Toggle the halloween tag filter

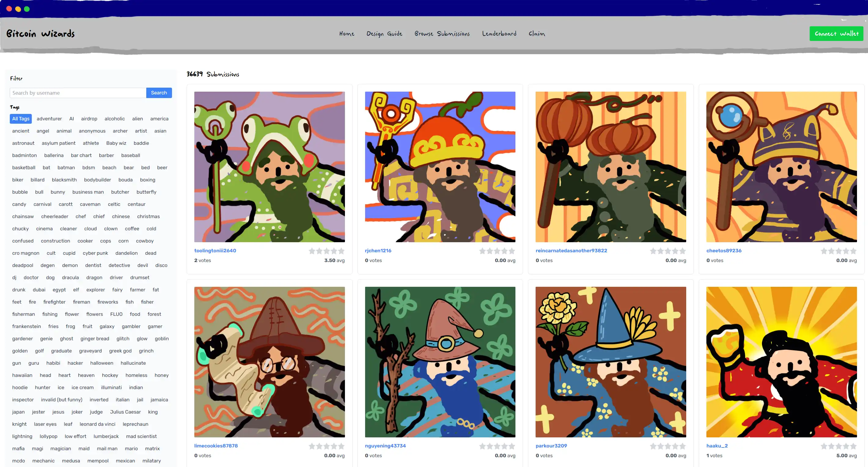pos(102,363)
